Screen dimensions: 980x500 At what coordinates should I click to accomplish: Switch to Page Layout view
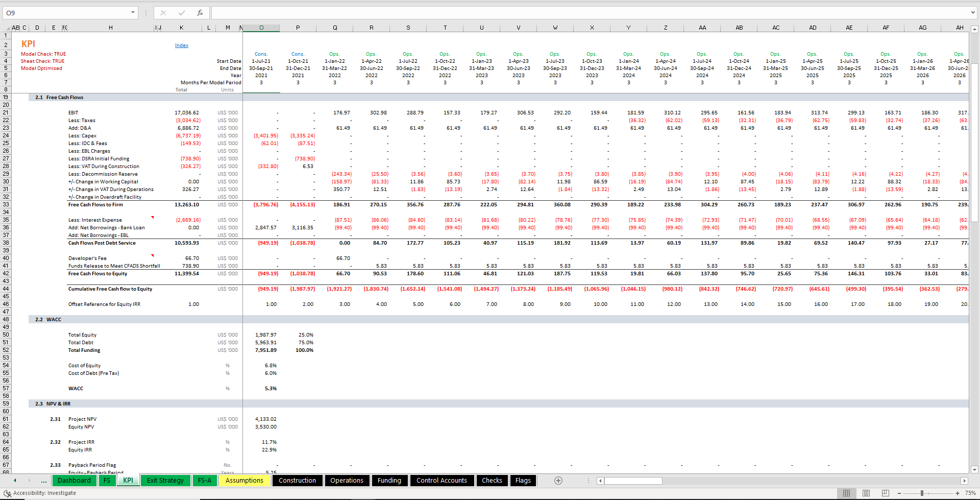click(x=866, y=493)
